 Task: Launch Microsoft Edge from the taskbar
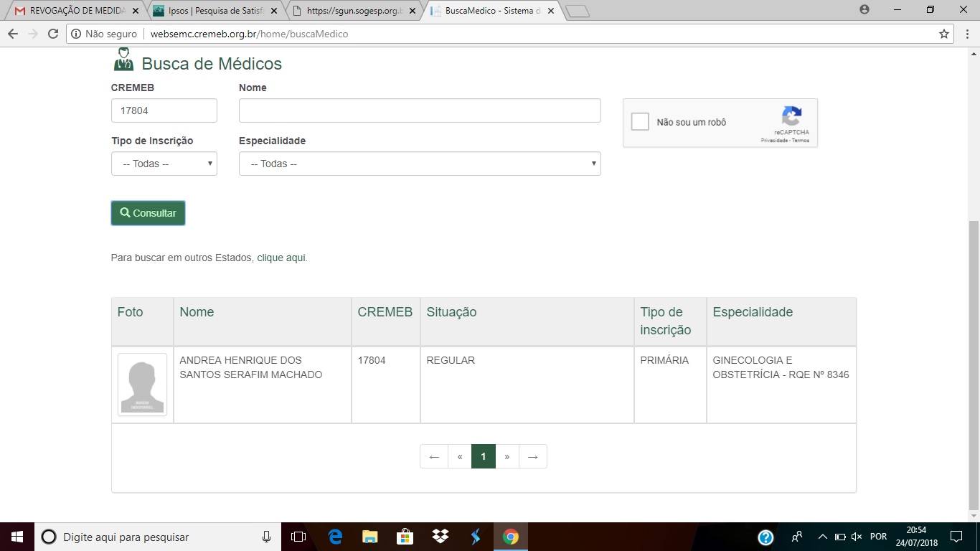(x=335, y=537)
